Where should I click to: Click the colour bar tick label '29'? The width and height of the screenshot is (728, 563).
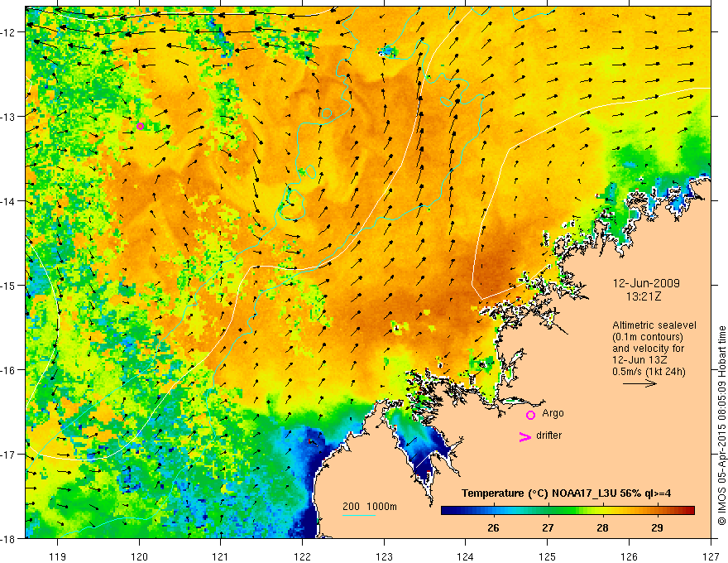(657, 527)
